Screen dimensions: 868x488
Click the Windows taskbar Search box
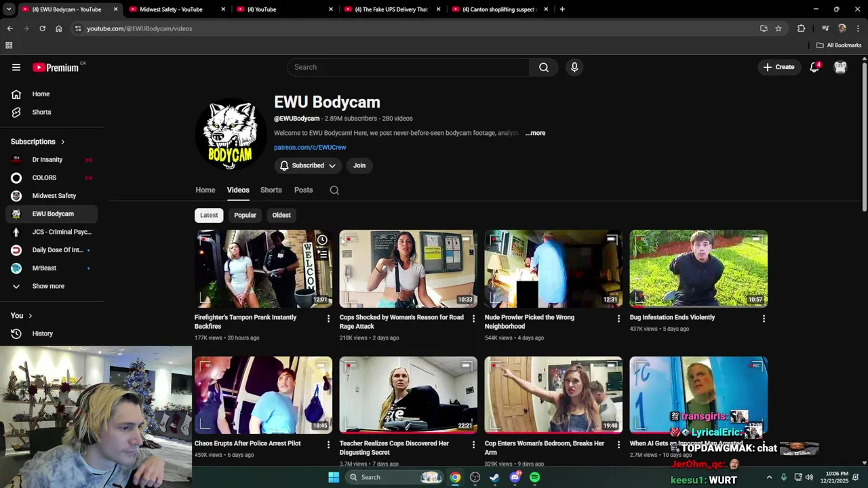click(x=395, y=477)
